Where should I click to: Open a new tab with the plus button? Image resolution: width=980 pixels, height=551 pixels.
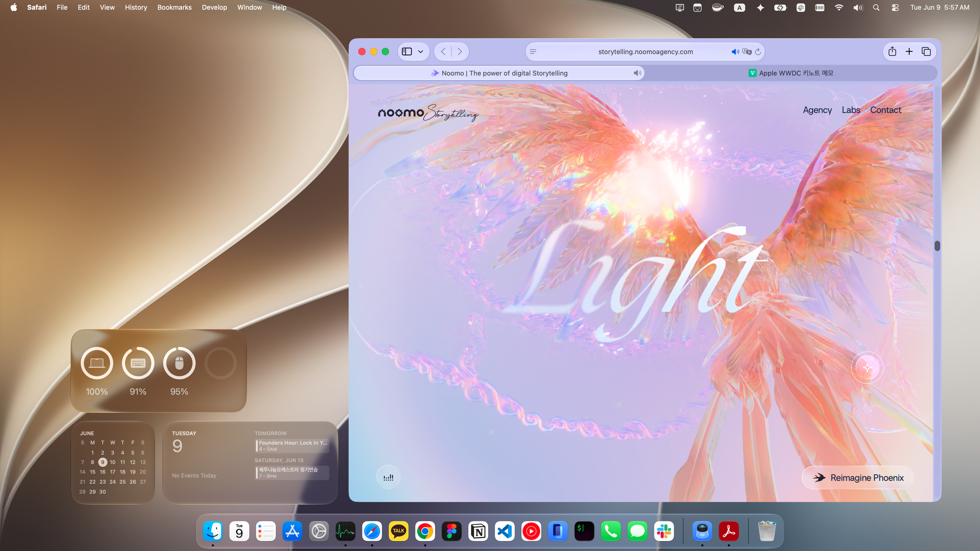tap(909, 51)
